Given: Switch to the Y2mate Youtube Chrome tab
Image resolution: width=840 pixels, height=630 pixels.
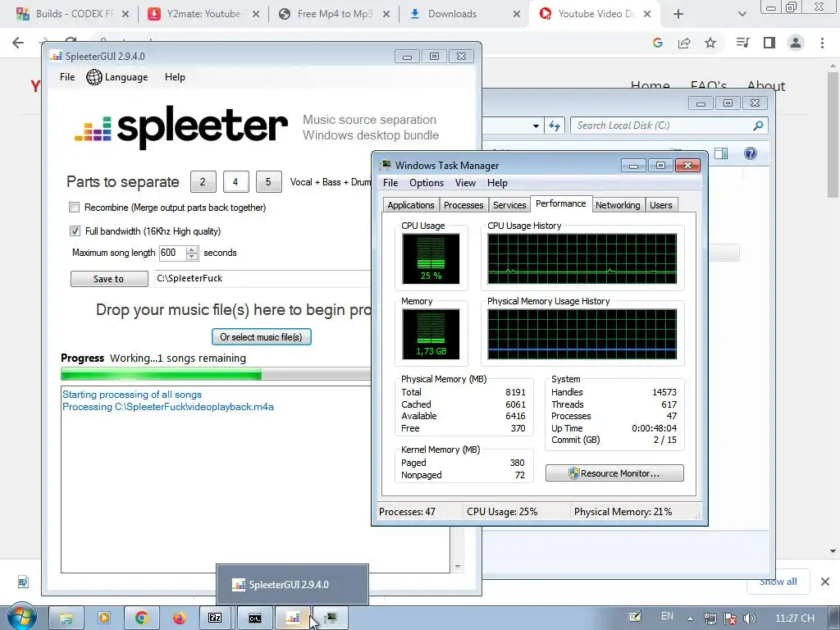Looking at the screenshot, I should 202,14.
